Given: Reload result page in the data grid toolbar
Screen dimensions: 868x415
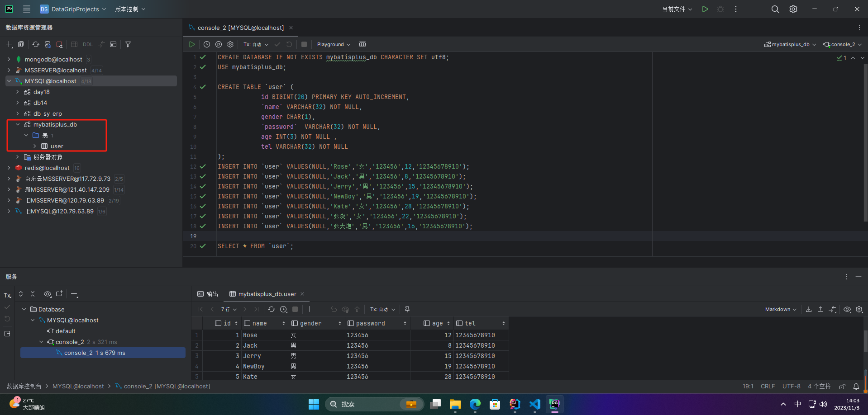Looking at the screenshot, I should tap(272, 309).
